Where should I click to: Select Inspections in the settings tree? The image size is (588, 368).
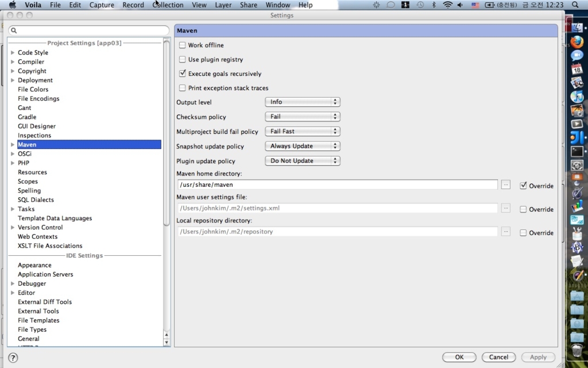click(x=34, y=135)
